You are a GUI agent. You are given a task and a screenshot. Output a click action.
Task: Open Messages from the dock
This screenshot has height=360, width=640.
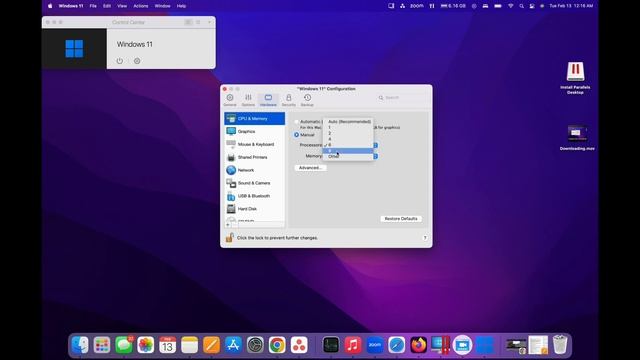(x=124, y=345)
